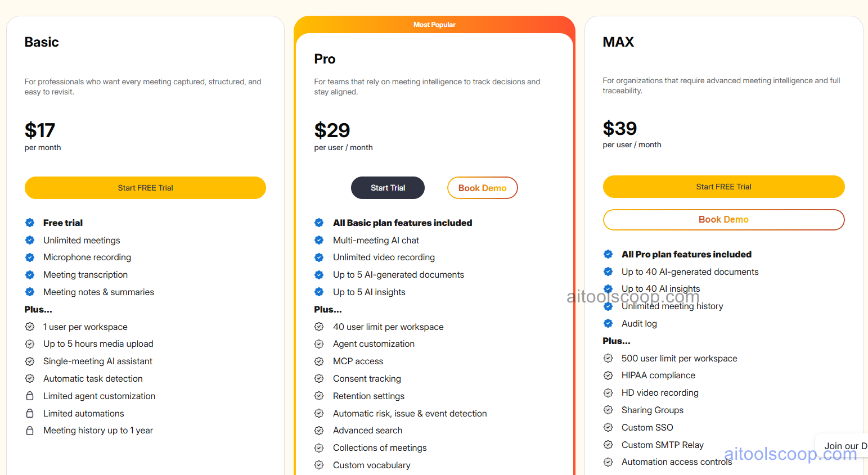Click the lock icon next to Meeting history up to 1 year
This screenshot has width=868, height=475.
(x=30, y=430)
